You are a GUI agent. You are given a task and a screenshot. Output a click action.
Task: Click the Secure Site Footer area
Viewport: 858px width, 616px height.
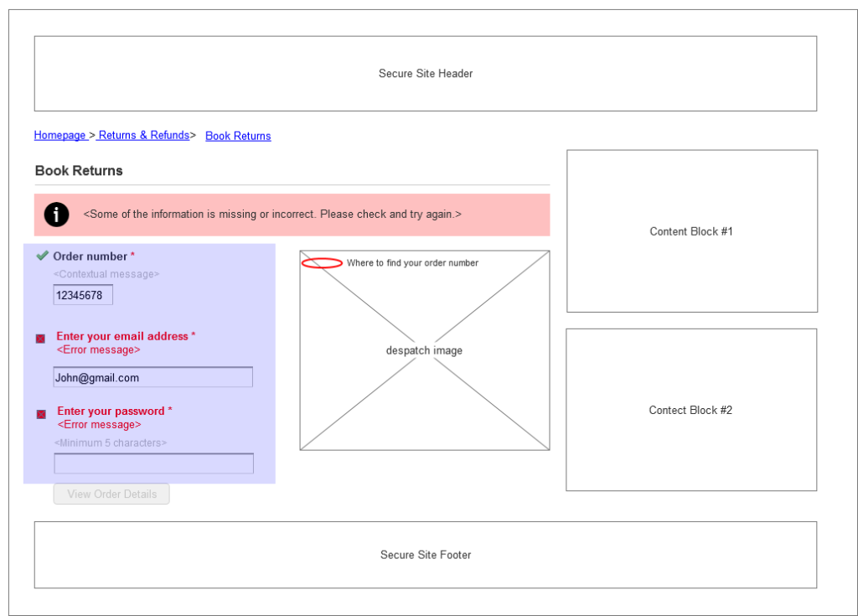coord(425,555)
